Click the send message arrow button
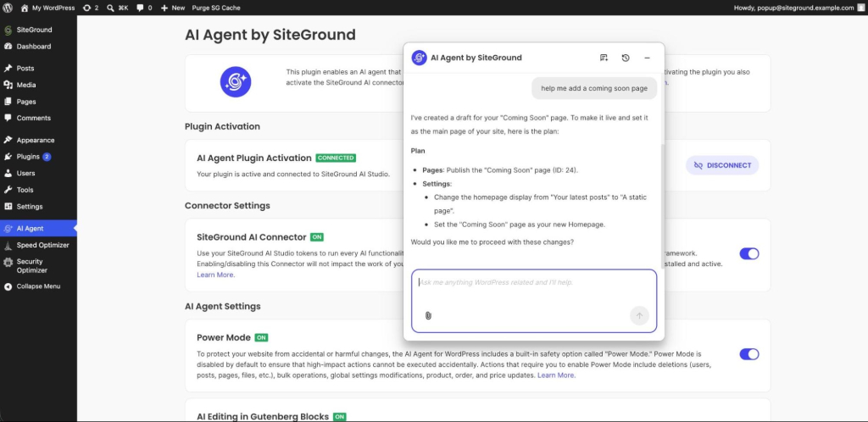This screenshot has height=422, width=868. [639, 316]
